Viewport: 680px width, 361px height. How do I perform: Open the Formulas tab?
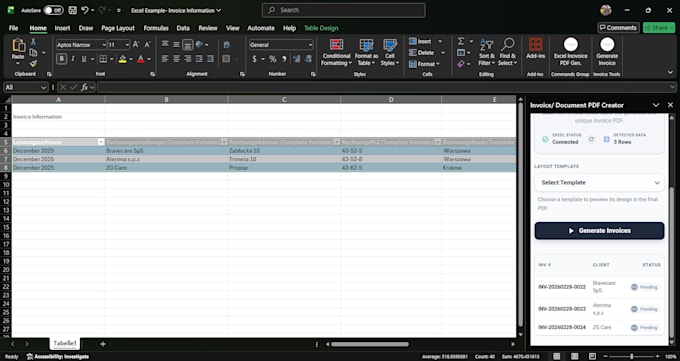pyautogui.click(x=156, y=28)
